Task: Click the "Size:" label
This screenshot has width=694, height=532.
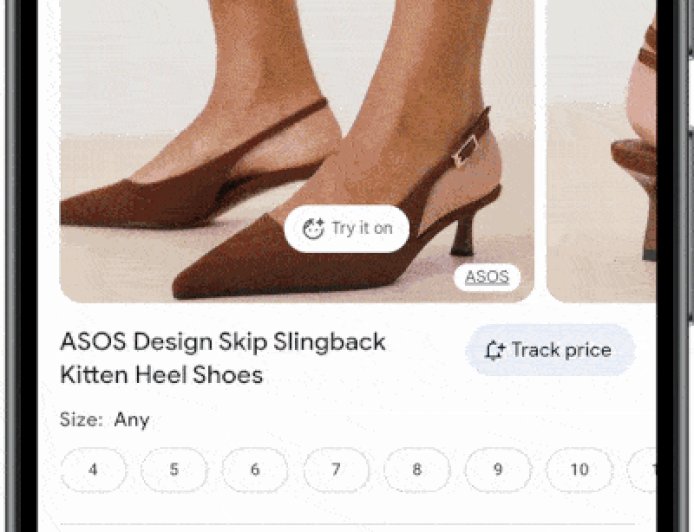Action: [x=81, y=420]
